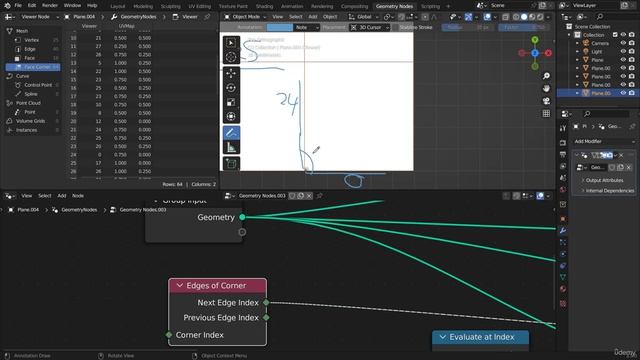The height and width of the screenshot is (360, 640).
Task: Open the Tool properties tab
Action: 563,128
